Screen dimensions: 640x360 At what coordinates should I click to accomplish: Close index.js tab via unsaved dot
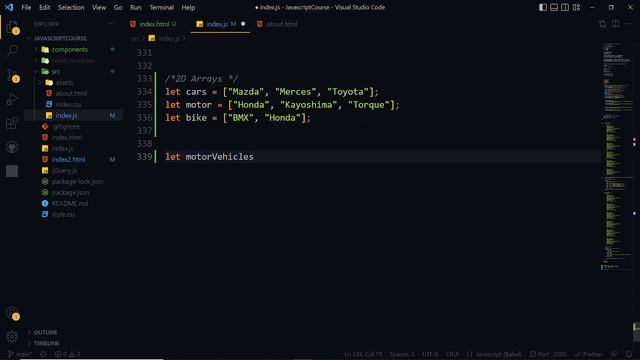tap(243, 24)
